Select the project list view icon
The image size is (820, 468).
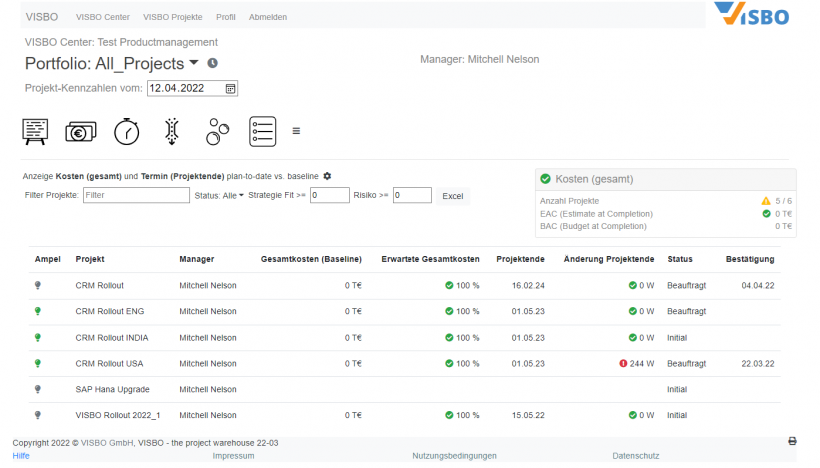click(262, 131)
